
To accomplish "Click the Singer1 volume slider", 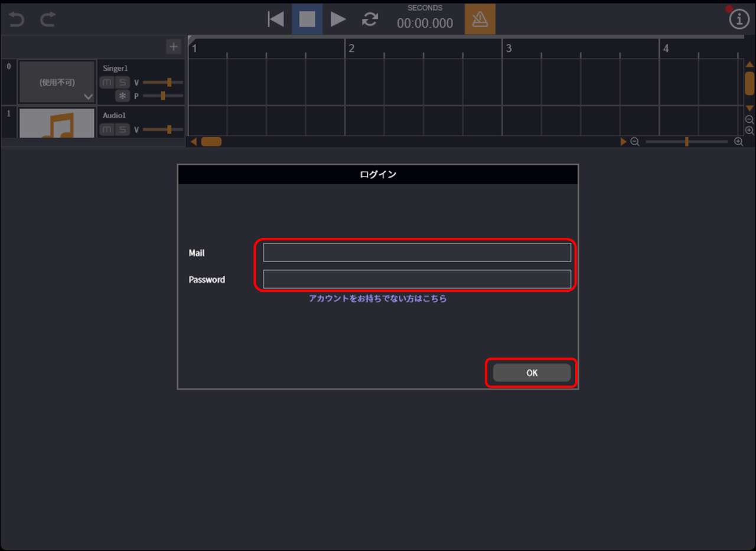I will tap(163, 82).
